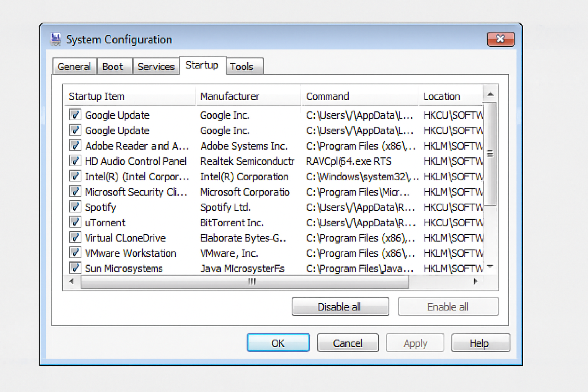The width and height of the screenshot is (588, 392).
Task: Confirm changes with OK
Action: (x=278, y=343)
